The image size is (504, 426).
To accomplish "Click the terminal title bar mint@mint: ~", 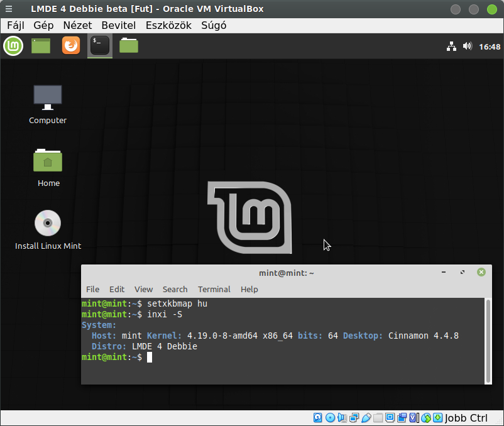I will [x=287, y=273].
